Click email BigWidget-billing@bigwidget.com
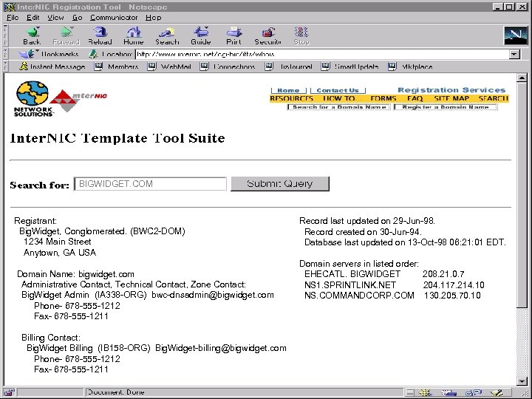532x399 pixels. tap(221, 348)
